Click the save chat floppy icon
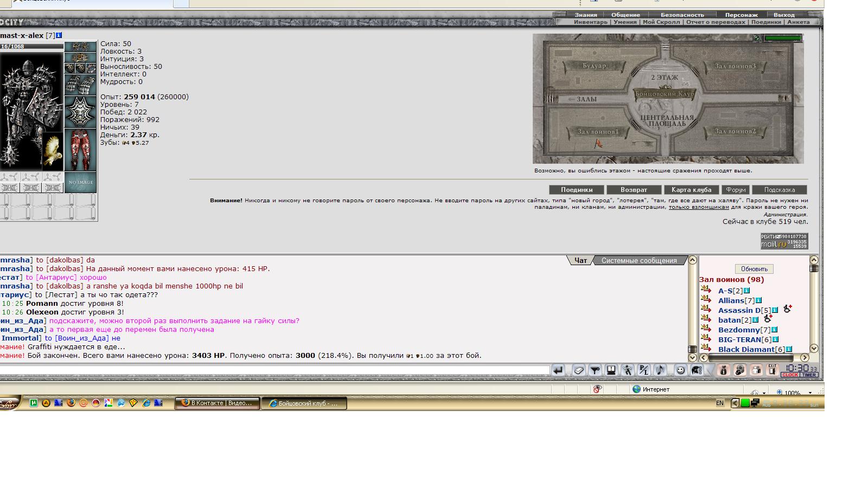This screenshot has height=488, width=868. [x=611, y=370]
